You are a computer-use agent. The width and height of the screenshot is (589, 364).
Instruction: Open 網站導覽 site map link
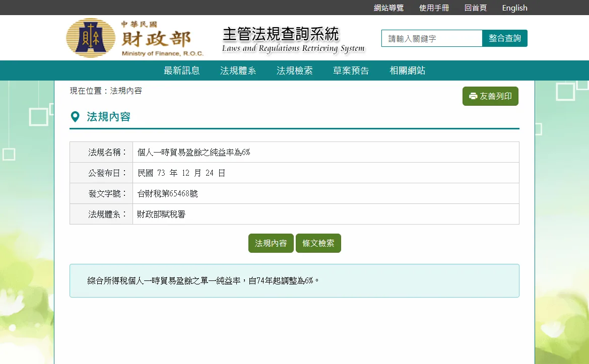click(388, 8)
